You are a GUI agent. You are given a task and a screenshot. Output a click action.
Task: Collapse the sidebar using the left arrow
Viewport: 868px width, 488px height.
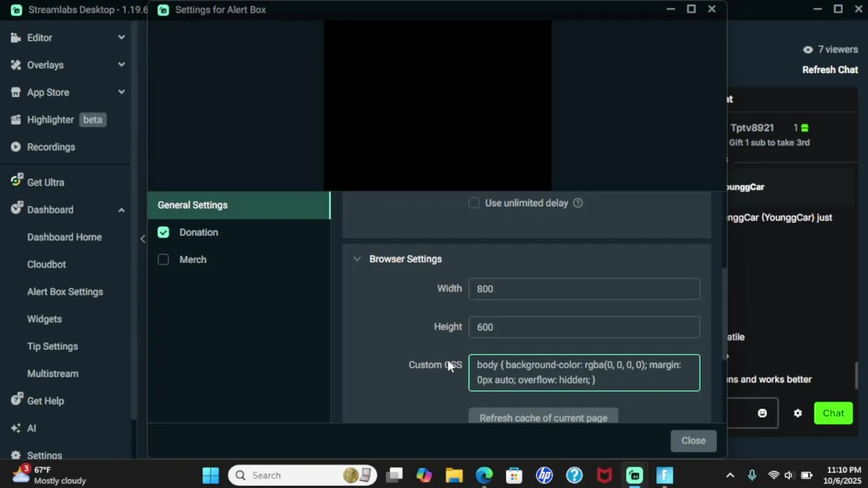coord(142,239)
